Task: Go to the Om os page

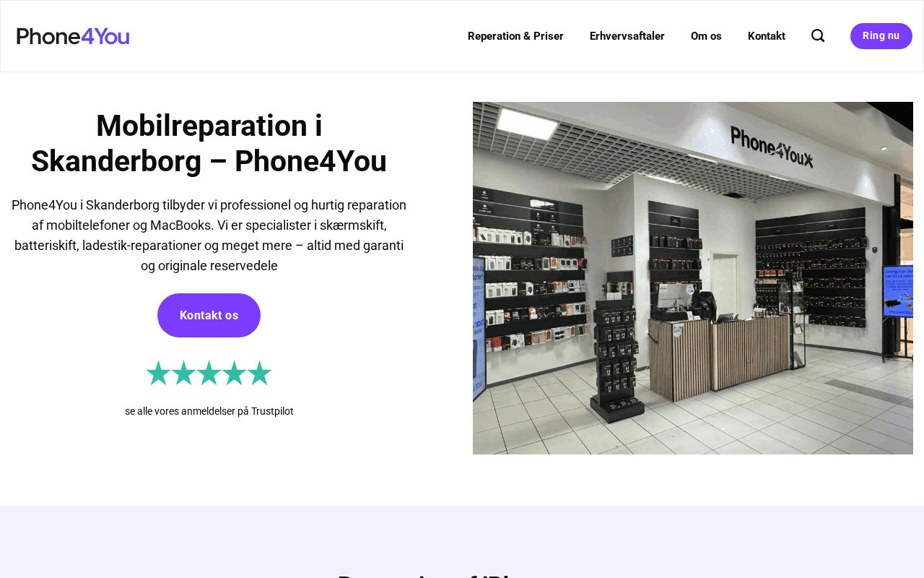Action: [x=706, y=36]
